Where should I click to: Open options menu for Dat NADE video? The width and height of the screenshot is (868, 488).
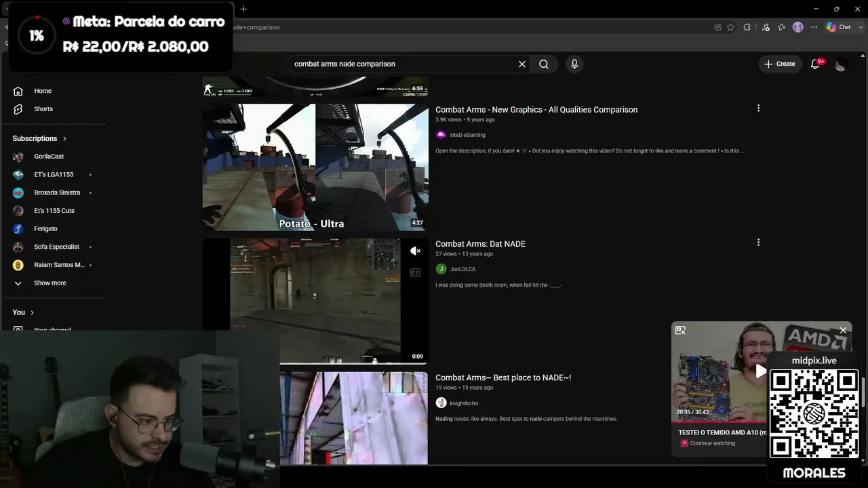point(758,243)
